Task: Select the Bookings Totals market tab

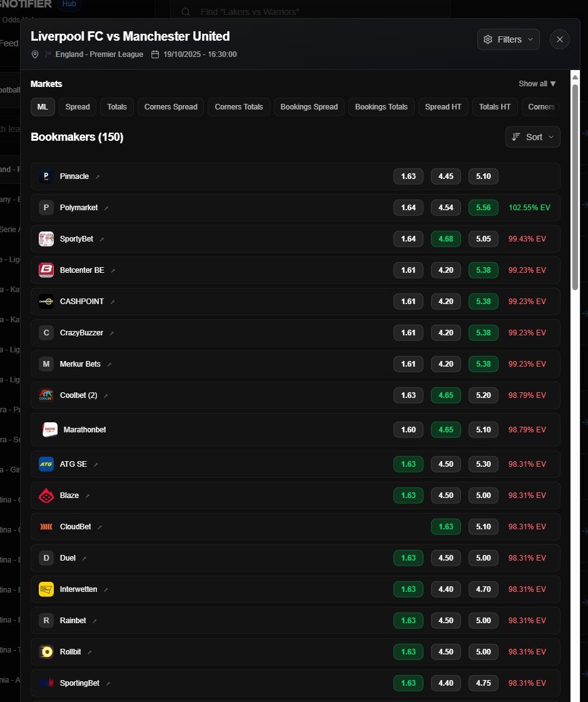Action: [x=382, y=106]
